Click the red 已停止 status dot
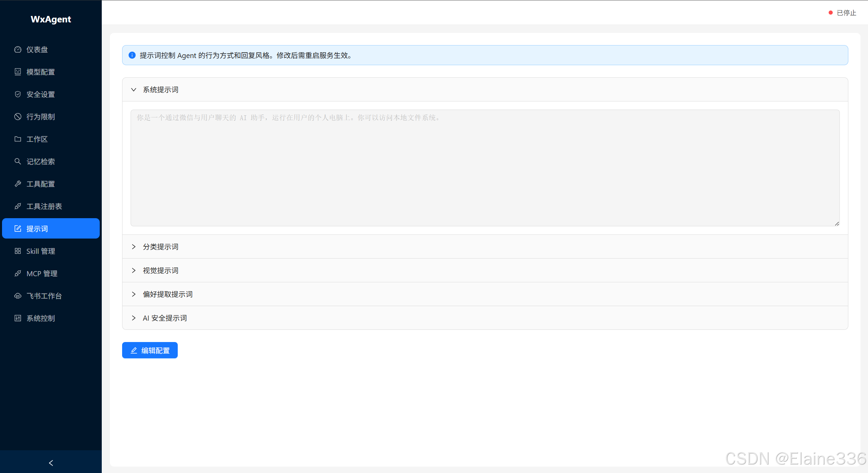The image size is (868, 473). tap(831, 13)
